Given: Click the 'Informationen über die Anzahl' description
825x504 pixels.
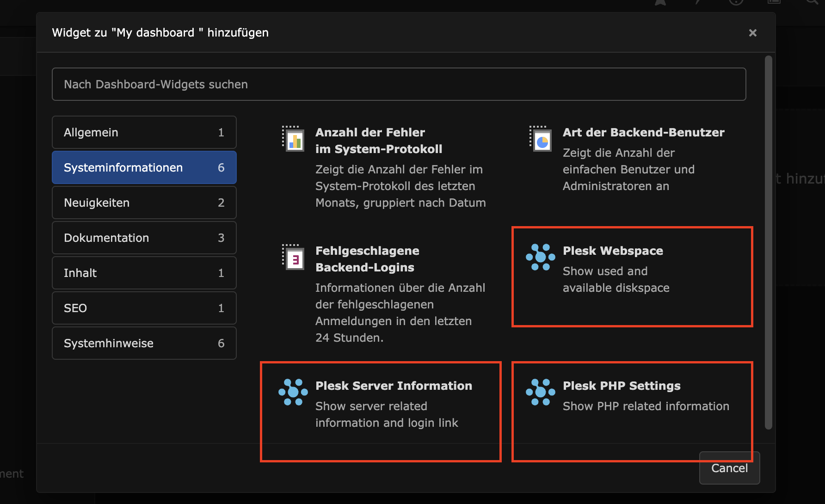Looking at the screenshot, I should pos(400,313).
